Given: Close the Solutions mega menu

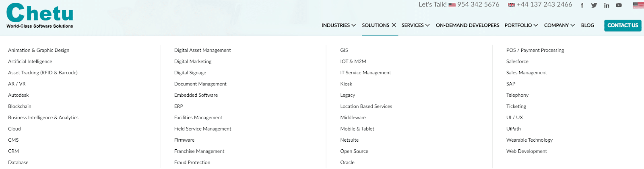Looking at the screenshot, I should tap(394, 25).
